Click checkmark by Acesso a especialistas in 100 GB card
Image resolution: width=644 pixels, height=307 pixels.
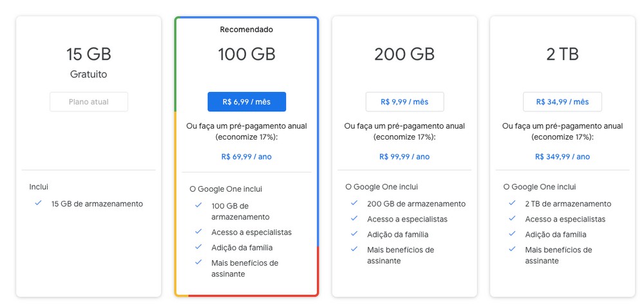click(x=198, y=232)
